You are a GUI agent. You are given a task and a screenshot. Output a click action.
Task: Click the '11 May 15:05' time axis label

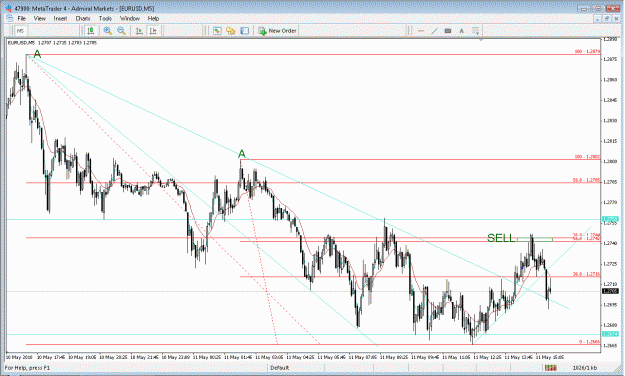click(549, 357)
